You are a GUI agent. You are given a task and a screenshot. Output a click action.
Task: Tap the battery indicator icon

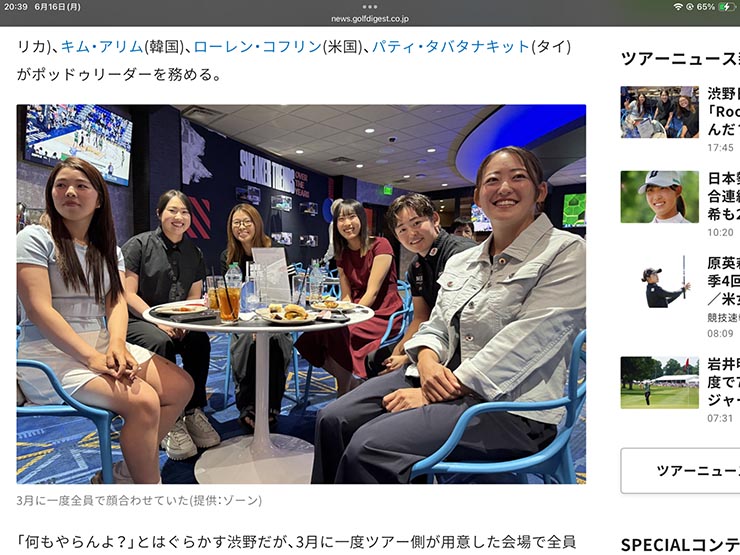tap(727, 7)
